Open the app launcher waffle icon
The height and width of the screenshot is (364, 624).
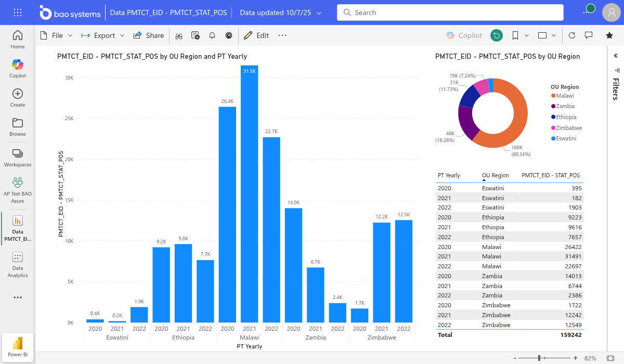pos(17,12)
